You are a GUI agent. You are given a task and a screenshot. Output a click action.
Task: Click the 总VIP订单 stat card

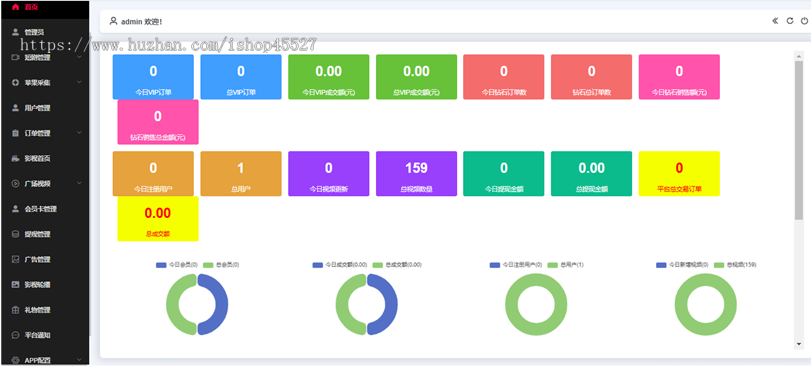tap(241, 77)
